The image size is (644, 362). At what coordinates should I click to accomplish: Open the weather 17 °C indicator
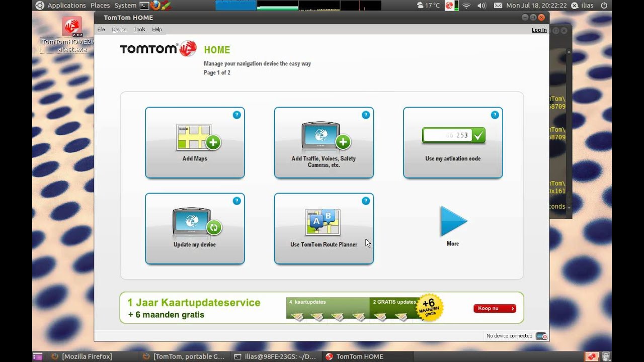[428, 6]
